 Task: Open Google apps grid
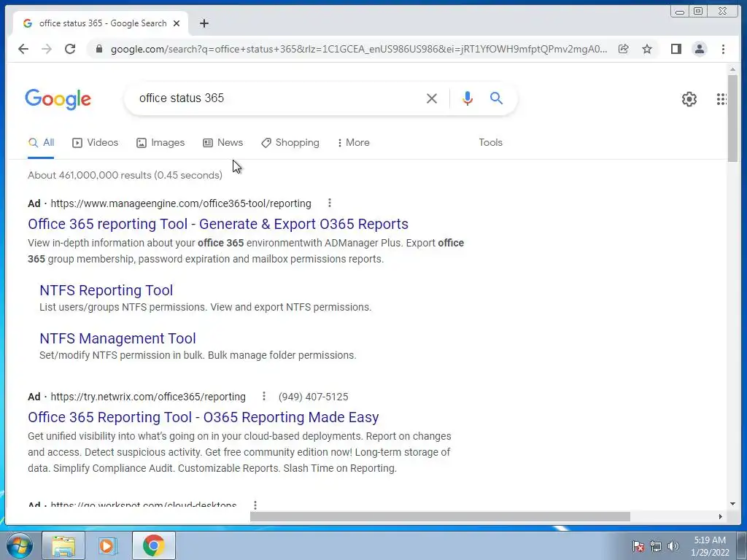tap(721, 99)
